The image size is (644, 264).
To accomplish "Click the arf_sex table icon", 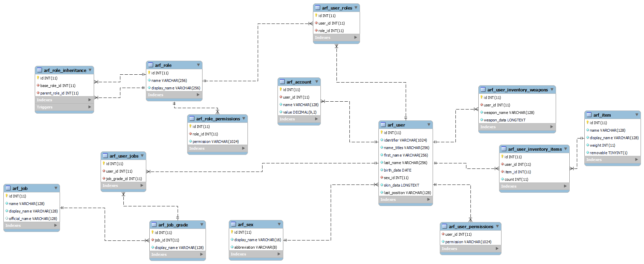I will pyautogui.click(x=234, y=224).
